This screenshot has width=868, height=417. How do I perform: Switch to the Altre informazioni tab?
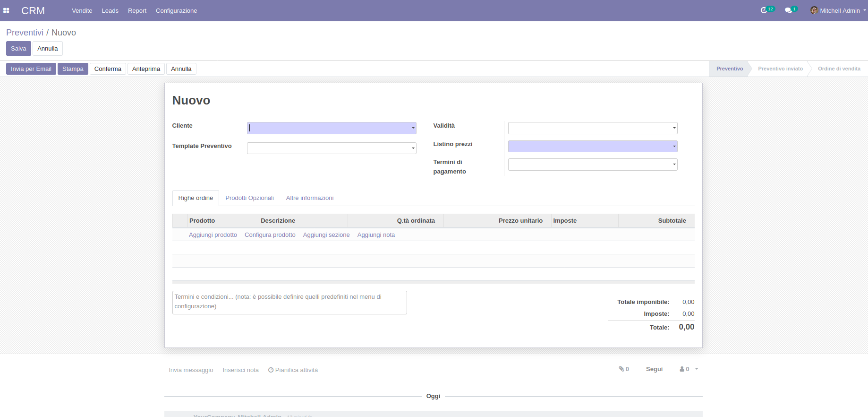[310, 198]
